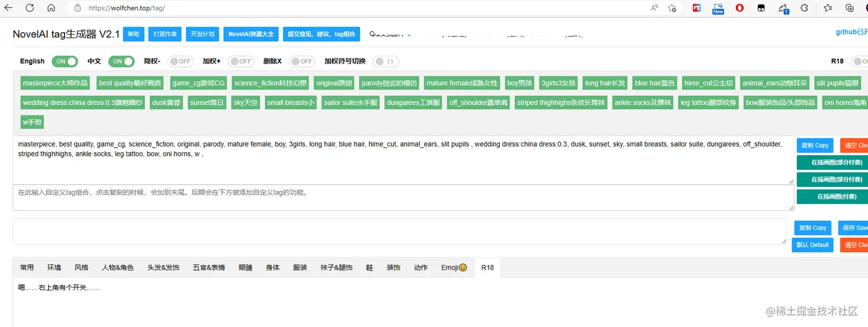Turn on the R18 switch
Viewport: 868px width, 327px height.
[859, 61]
